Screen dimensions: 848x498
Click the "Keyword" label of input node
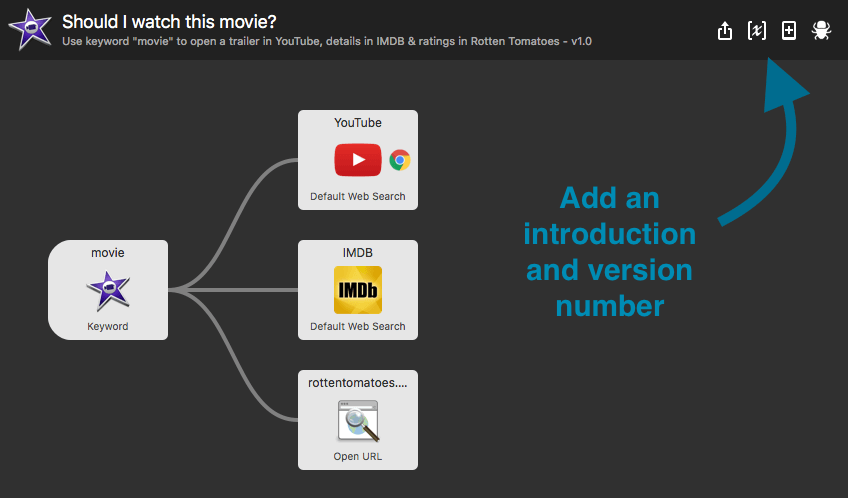click(x=108, y=326)
